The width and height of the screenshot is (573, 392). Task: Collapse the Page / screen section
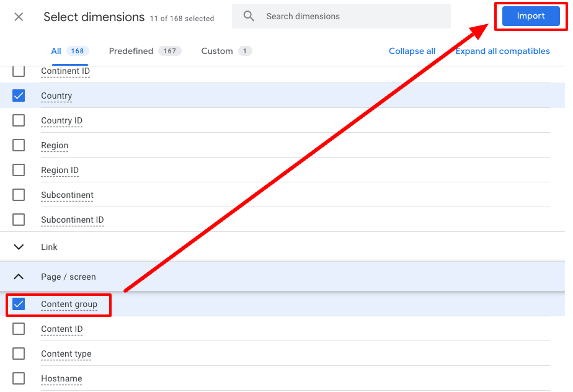point(19,277)
